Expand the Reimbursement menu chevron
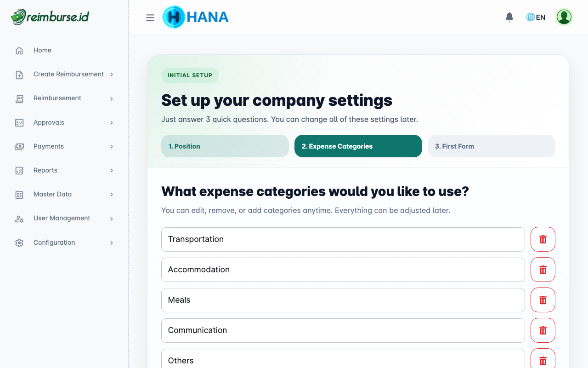Viewport: 588px width, 368px height. (112, 98)
